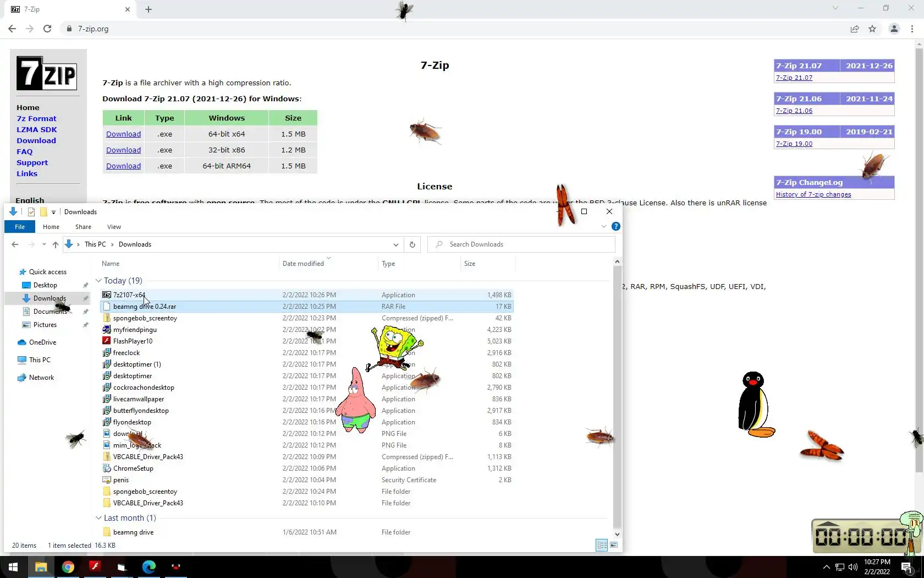The width and height of the screenshot is (924, 578).
Task: Open the LZMA SDK page from the site menu
Action: click(37, 130)
